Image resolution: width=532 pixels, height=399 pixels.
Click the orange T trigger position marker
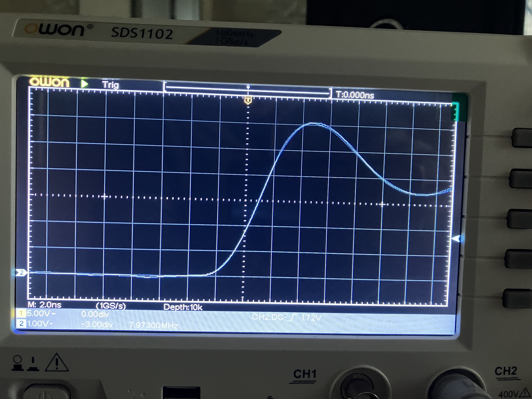point(248,100)
